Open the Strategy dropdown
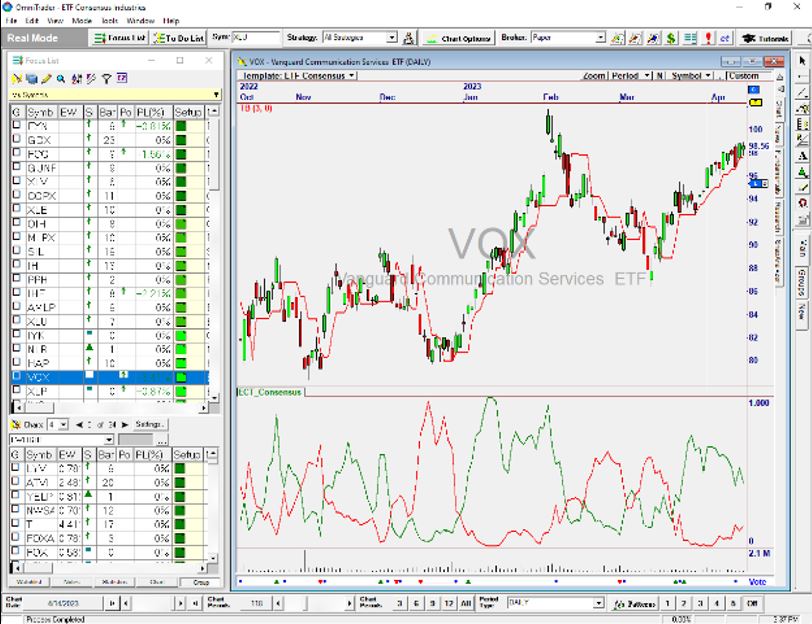This screenshot has height=624, width=812. [x=392, y=38]
